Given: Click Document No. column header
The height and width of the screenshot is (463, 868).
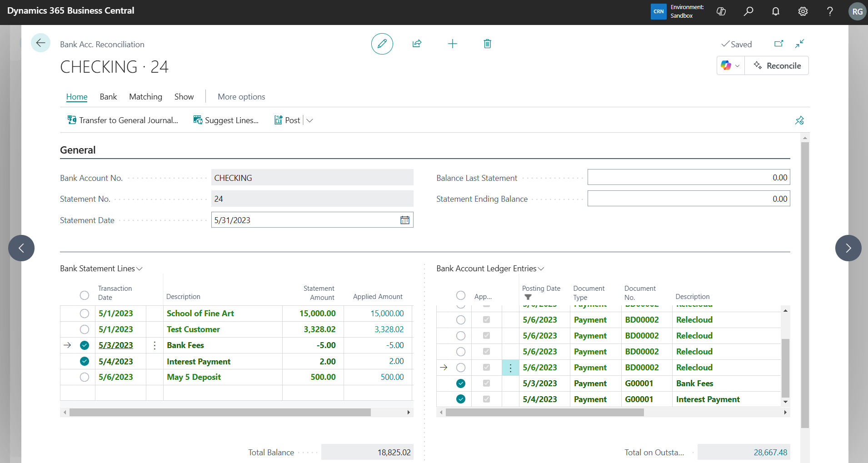Looking at the screenshot, I should coord(640,293).
